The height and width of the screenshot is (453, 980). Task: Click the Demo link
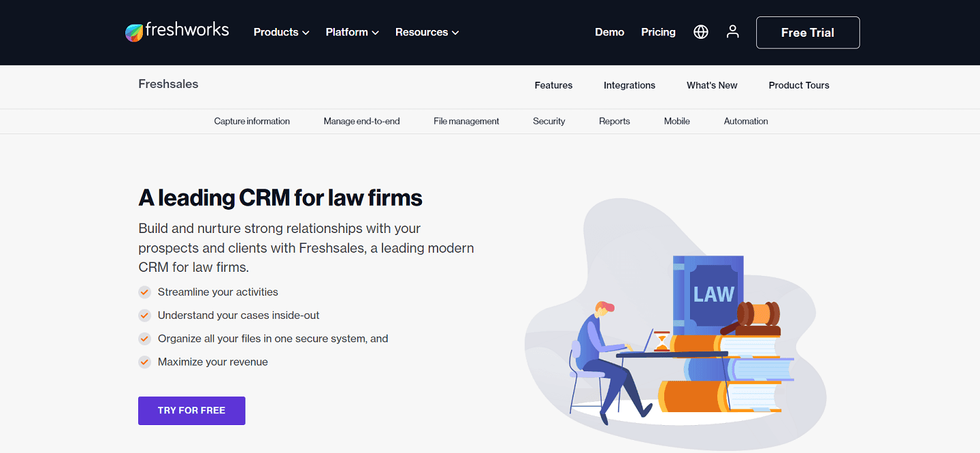609,32
